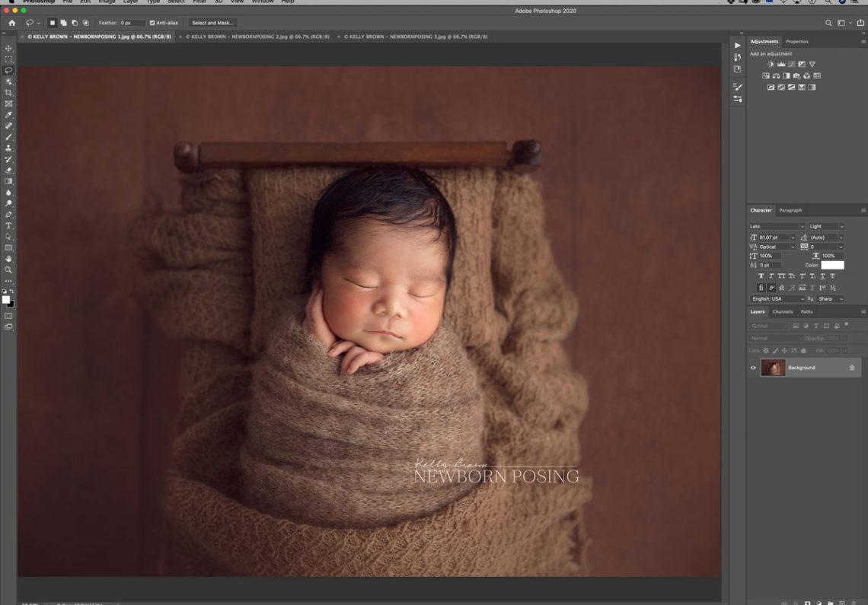Select the Type tool

click(9, 225)
